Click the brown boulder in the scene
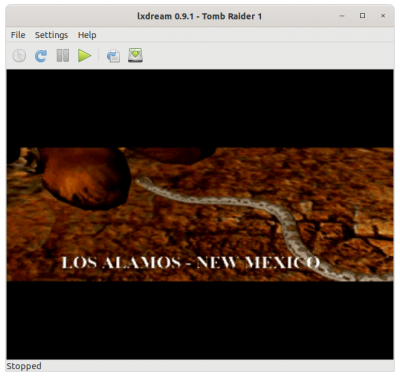Viewport: 400px width, 377px height. pyautogui.click(x=85, y=177)
